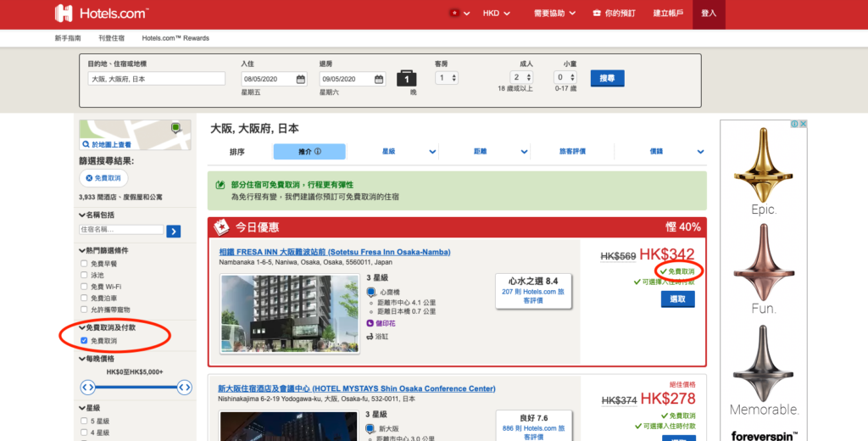This screenshot has width=868, height=441.
Task: Select the 推介 sort tab
Action: pyautogui.click(x=309, y=151)
